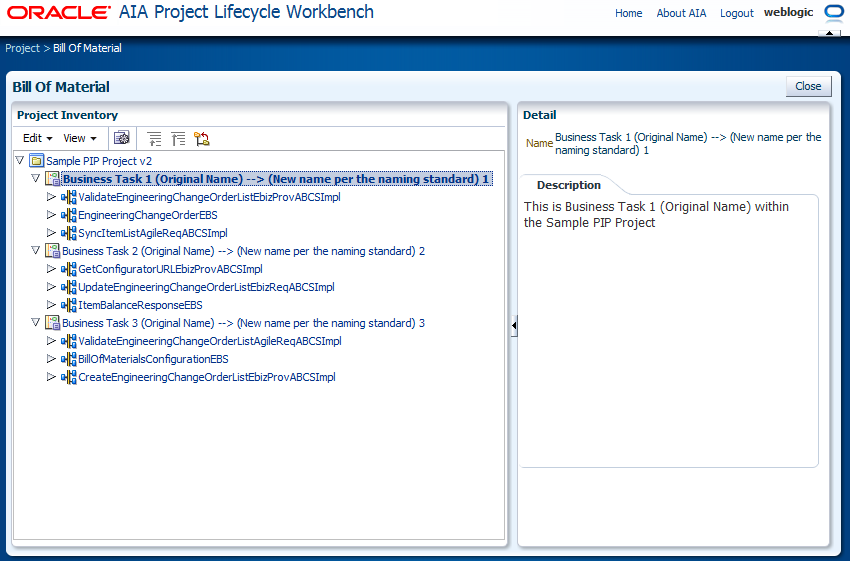Click the Business Task 3 task icon
This screenshot has height=561, width=850.
pos(53,323)
